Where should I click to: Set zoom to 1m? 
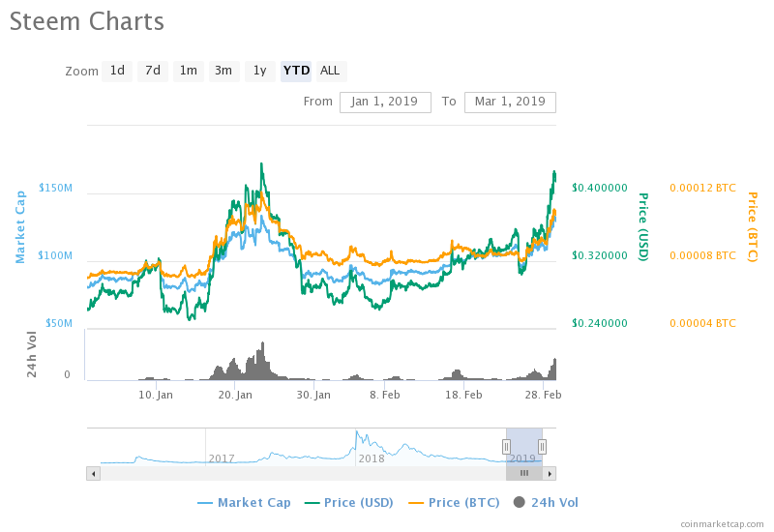[x=188, y=71]
